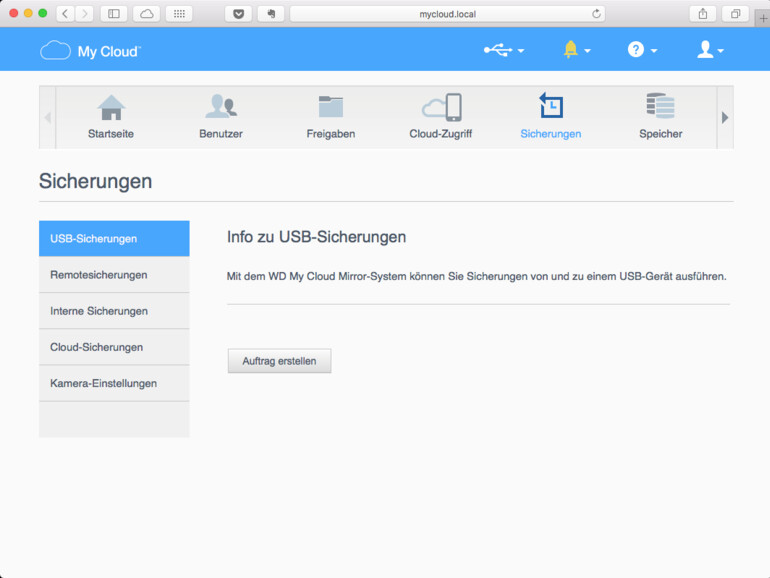This screenshot has height=578, width=770.
Task: Click the mycloud.local address field
Action: (447, 14)
